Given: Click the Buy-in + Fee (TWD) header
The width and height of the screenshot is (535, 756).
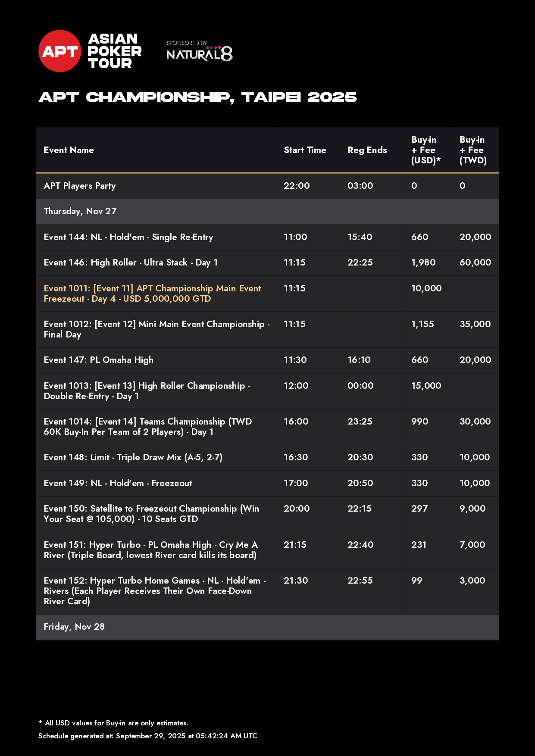Looking at the screenshot, I should (x=473, y=150).
